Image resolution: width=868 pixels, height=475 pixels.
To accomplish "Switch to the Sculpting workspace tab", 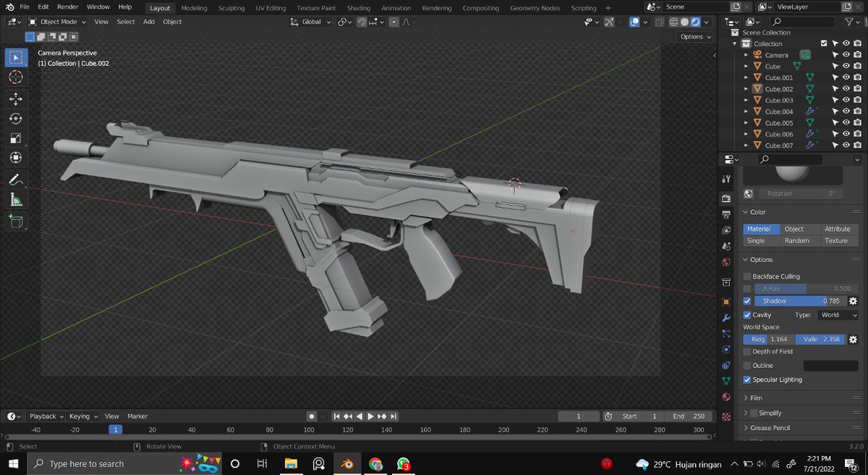I will (231, 8).
